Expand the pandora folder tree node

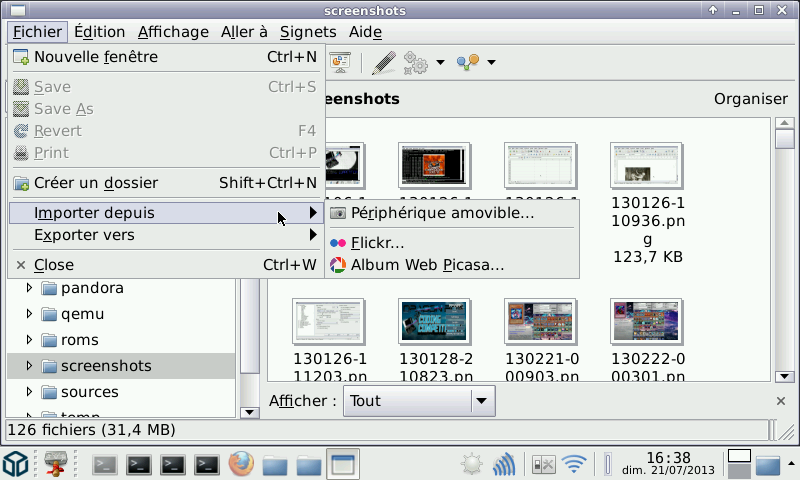click(30, 288)
